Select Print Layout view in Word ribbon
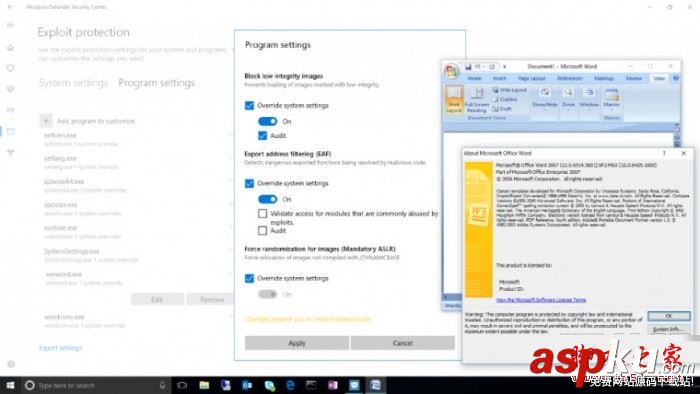This screenshot has height=394, width=700. point(454,99)
